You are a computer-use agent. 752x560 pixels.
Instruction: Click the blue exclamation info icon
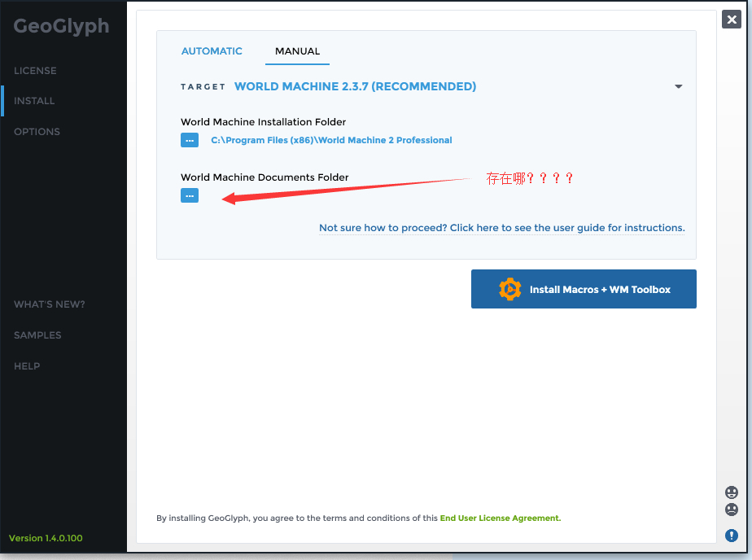tap(732, 535)
